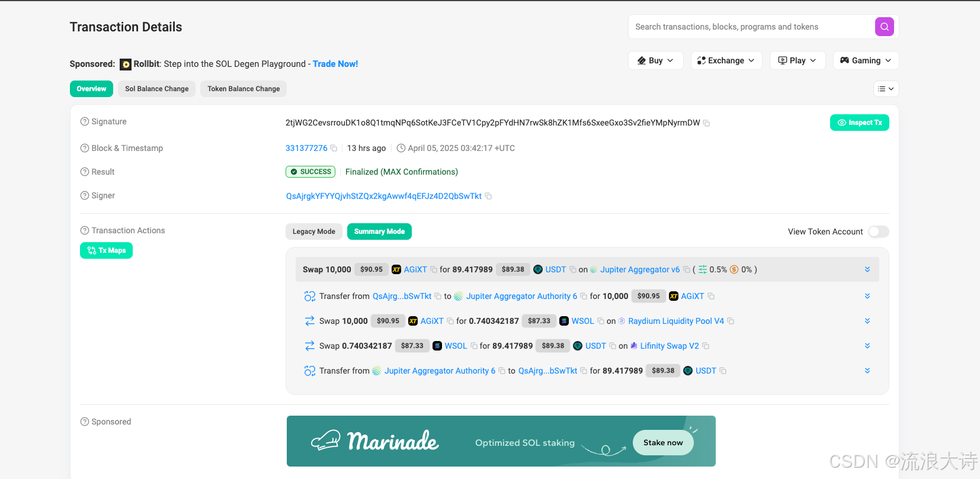
Task: Open the Sol Balance Change tab
Action: point(156,89)
